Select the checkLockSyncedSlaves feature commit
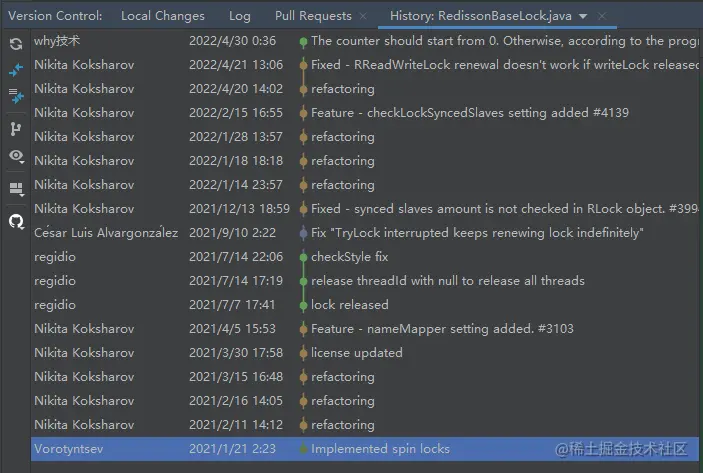The image size is (703, 473). tap(365, 113)
